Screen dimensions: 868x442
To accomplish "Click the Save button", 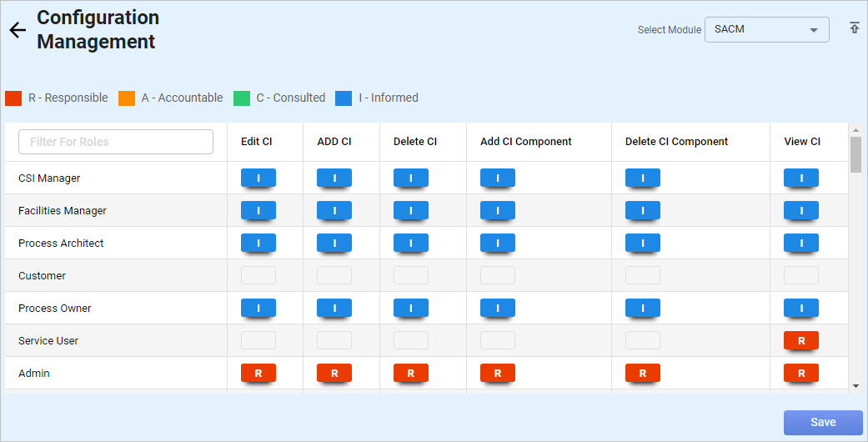I will click(x=823, y=423).
